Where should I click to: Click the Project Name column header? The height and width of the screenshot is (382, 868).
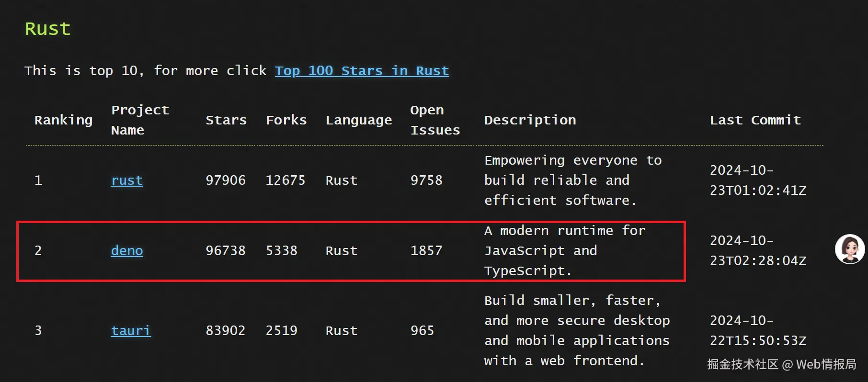[x=139, y=120]
